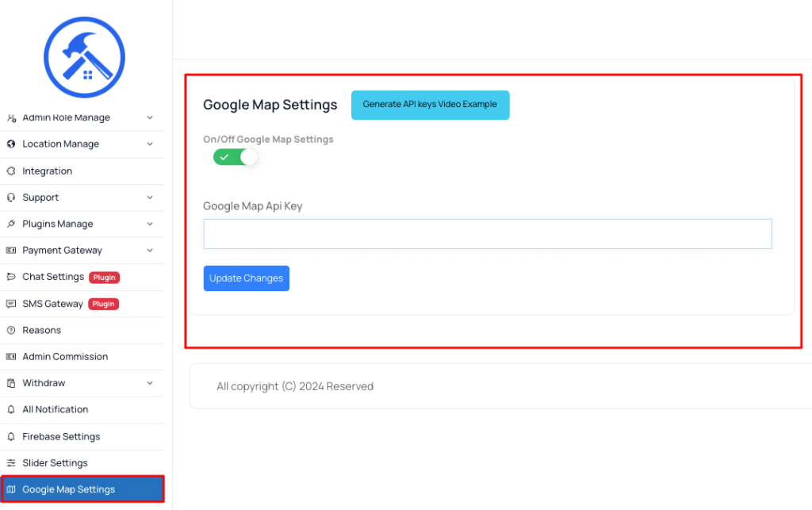This screenshot has width=812, height=510.
Task: Toggle the On/Off Google Map Settings switch
Action: pyautogui.click(x=235, y=157)
